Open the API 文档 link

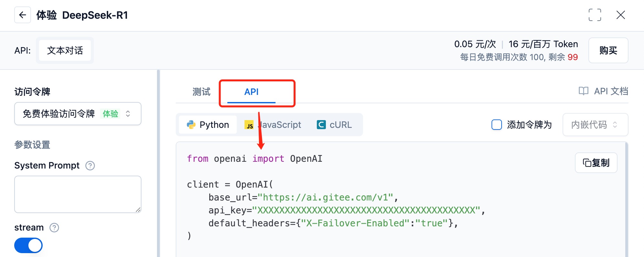603,91
